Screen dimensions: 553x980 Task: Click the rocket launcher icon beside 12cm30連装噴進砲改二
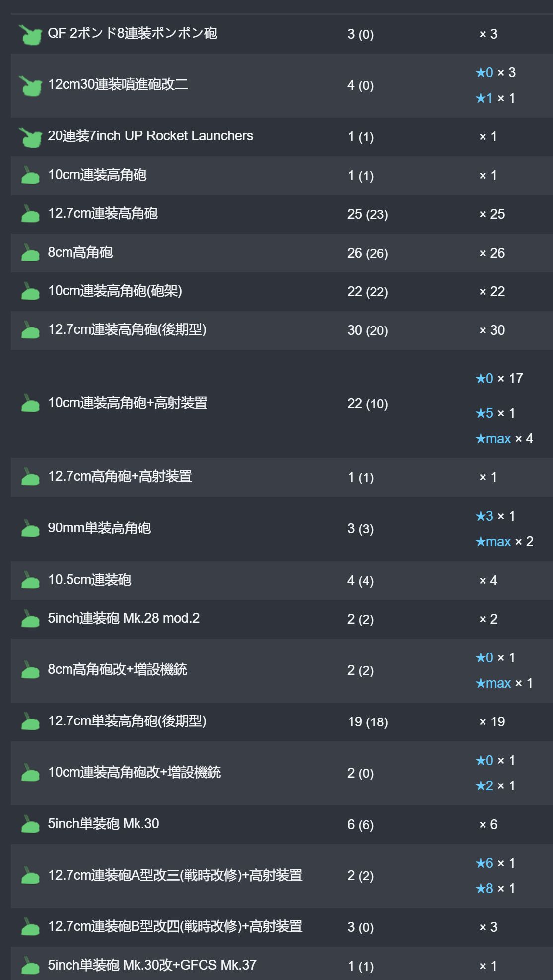tap(31, 86)
